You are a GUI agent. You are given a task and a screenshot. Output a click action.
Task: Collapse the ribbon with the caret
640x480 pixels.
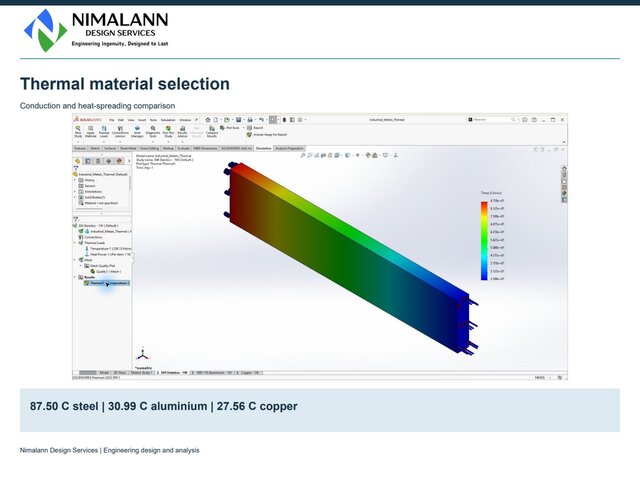[564, 142]
